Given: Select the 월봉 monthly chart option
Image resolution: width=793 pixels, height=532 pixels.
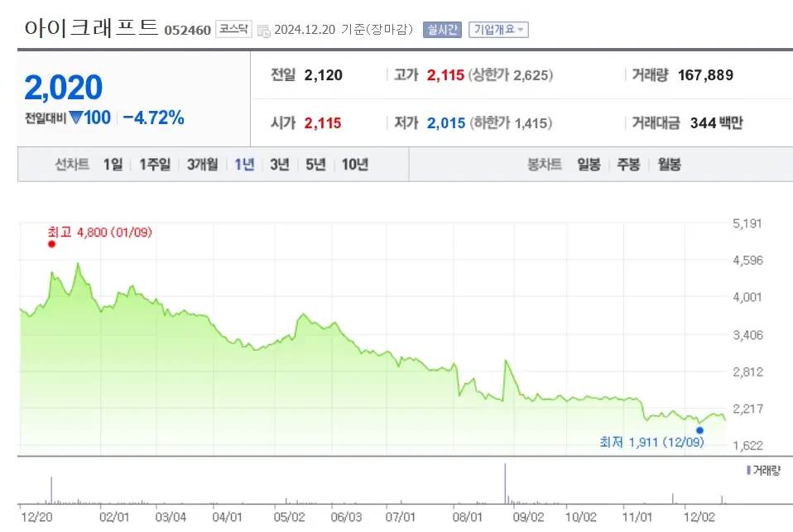Looking at the screenshot, I should tap(669, 164).
